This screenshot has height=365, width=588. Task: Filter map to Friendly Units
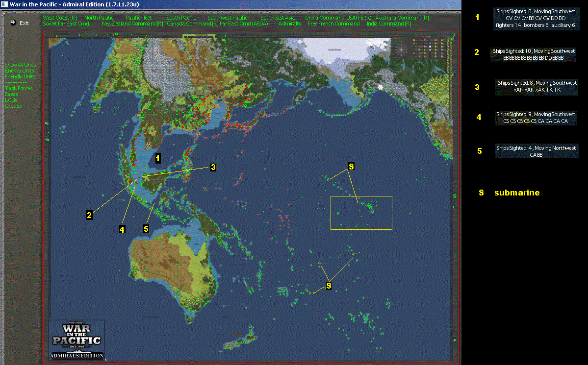[20, 77]
